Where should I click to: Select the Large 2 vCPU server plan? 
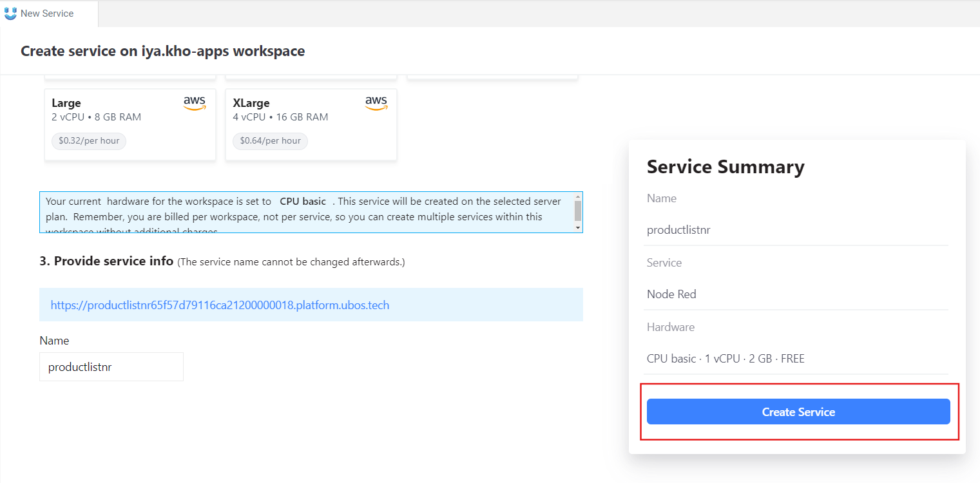tap(130, 124)
